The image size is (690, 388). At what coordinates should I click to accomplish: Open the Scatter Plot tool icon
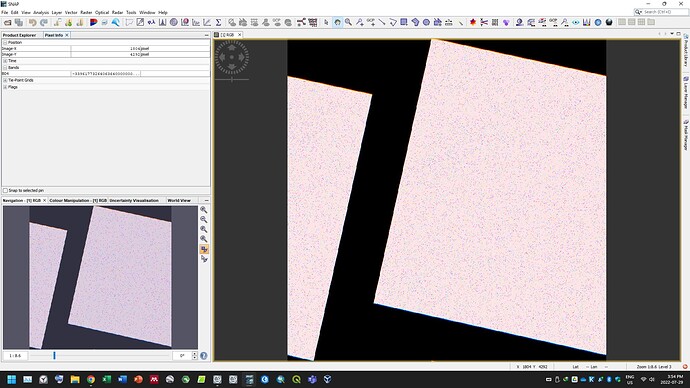196,22
